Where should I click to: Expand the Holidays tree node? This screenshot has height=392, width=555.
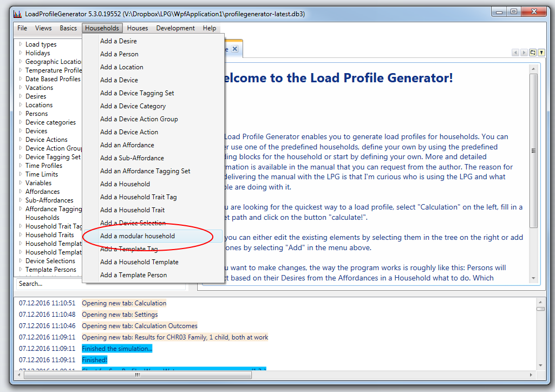tap(21, 53)
